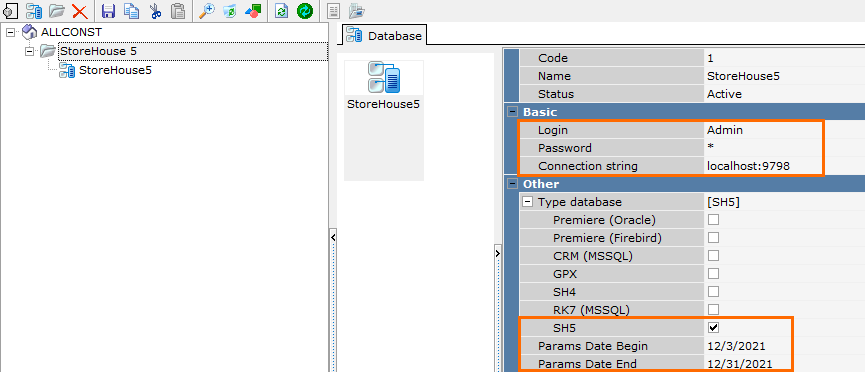Click the scissors cut icon
Screen dimensions: 865x372
pos(155,10)
